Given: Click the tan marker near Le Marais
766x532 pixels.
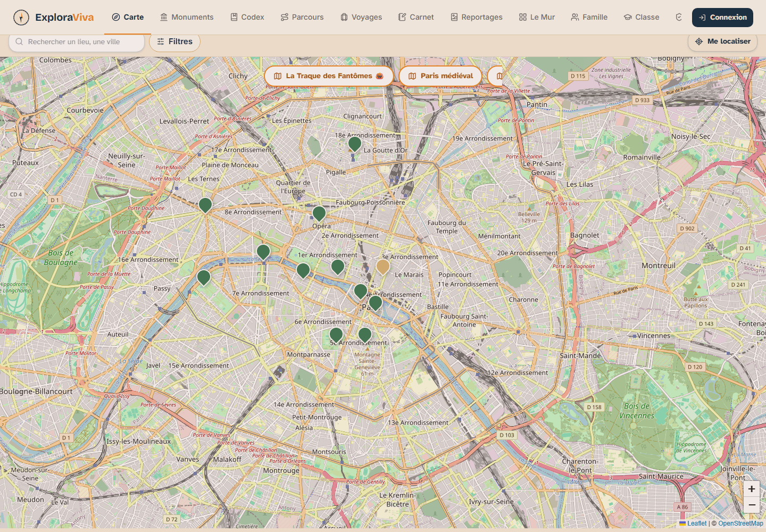Looking at the screenshot, I should coord(383,267).
